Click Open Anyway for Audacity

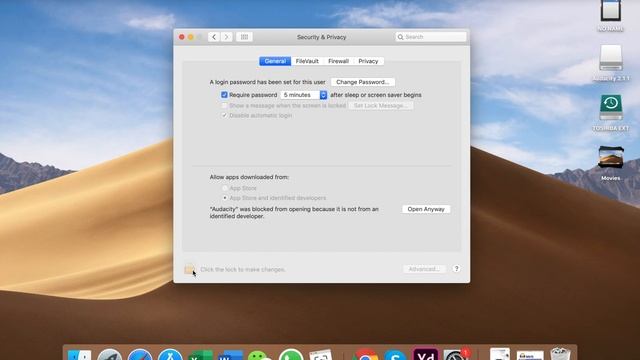click(426, 209)
